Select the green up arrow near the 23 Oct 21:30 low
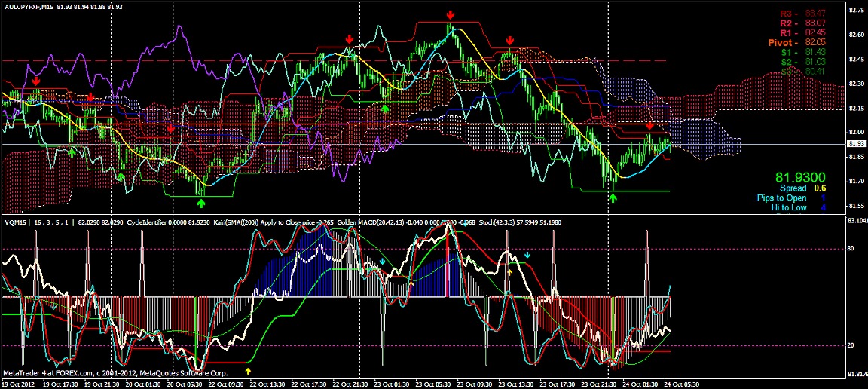The image size is (868, 389). click(x=613, y=198)
